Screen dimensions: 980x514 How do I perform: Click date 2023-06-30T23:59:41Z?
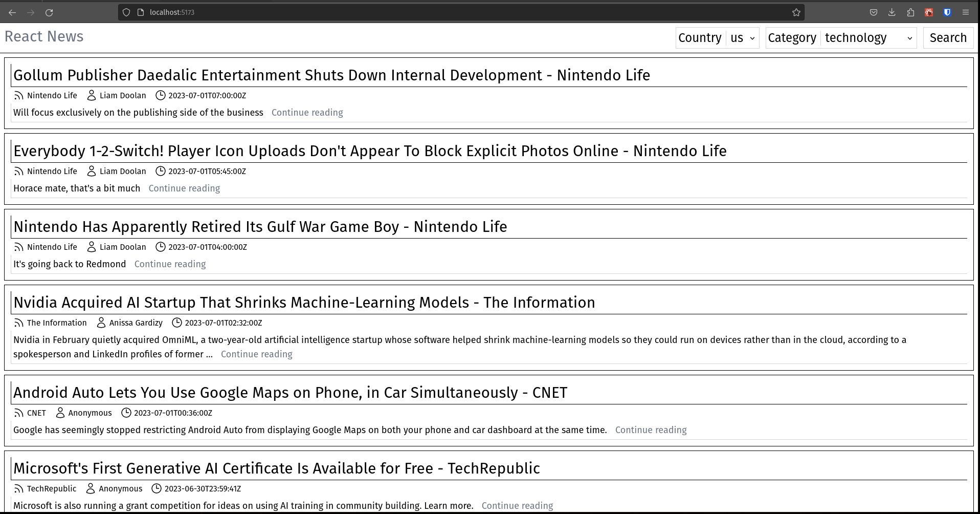tap(203, 489)
